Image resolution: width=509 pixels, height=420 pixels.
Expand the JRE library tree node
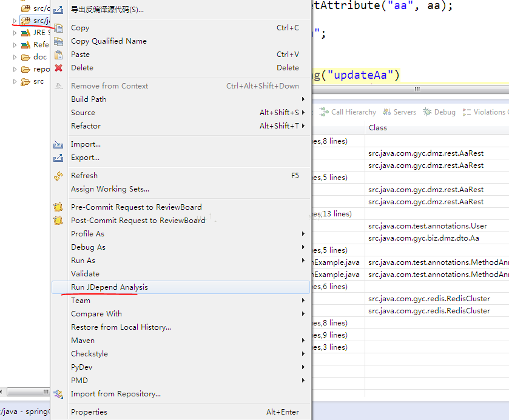pos(15,33)
